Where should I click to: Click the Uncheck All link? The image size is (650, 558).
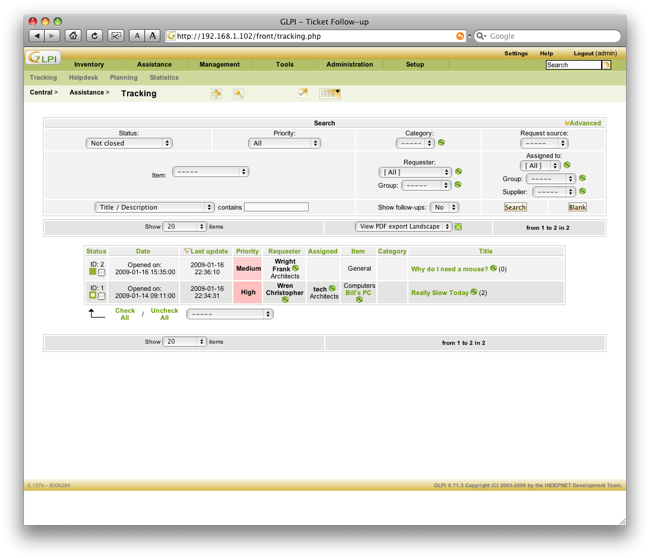click(x=164, y=314)
